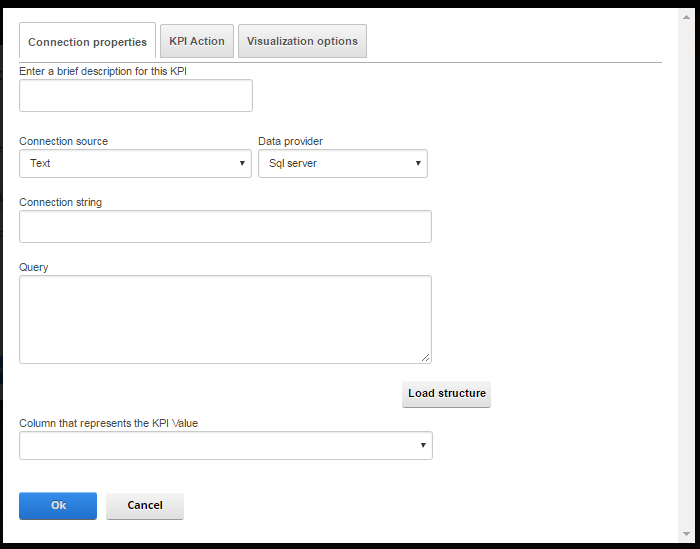The image size is (700, 549).
Task: Open the Connection source dropdown
Action: [135, 163]
